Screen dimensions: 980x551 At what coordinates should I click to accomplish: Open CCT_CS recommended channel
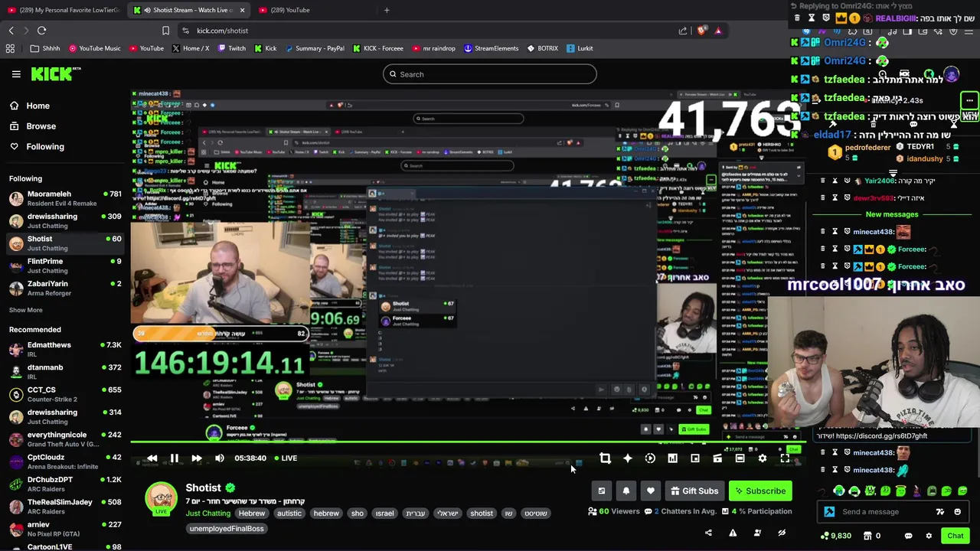coord(65,394)
